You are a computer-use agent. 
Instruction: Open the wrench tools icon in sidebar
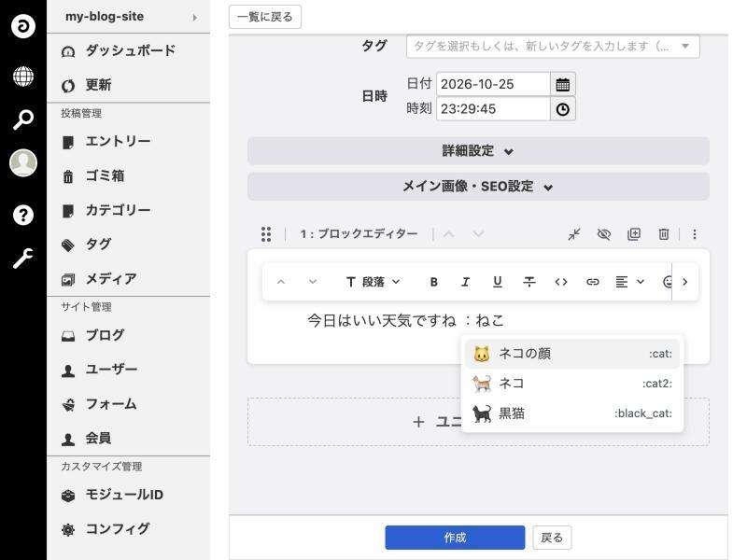[x=22, y=259]
